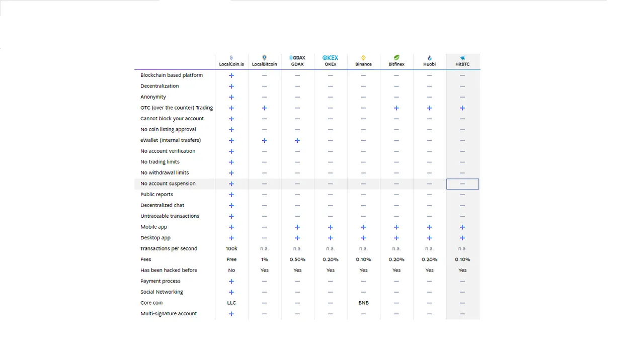Click Binance plus in Mobile app row
This screenshot has width=644, height=362.
[x=363, y=227]
